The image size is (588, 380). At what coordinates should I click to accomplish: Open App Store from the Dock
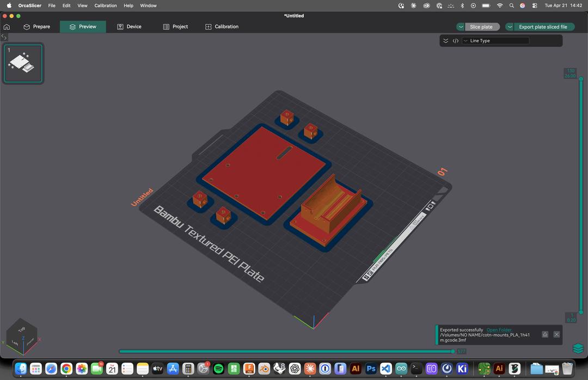coord(173,369)
